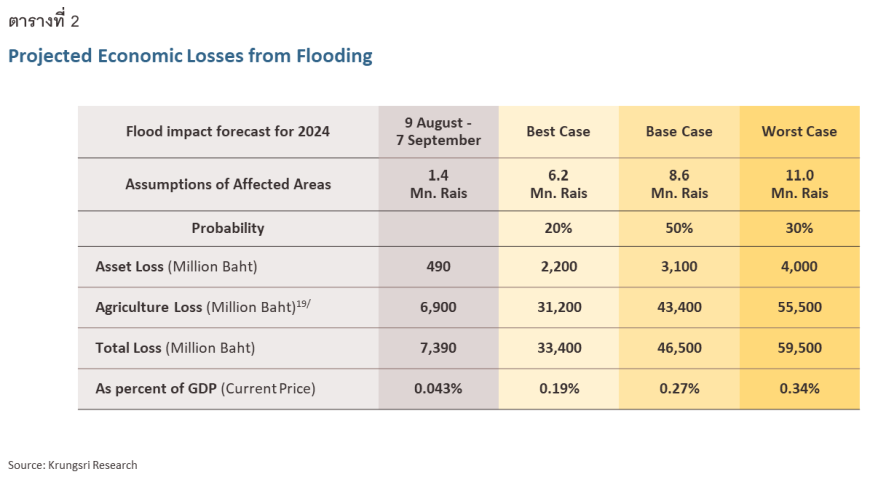Viewport: 870px width, 485px height.
Task: Click the 'Source: Krungsri Research' text
Action: pos(73,465)
